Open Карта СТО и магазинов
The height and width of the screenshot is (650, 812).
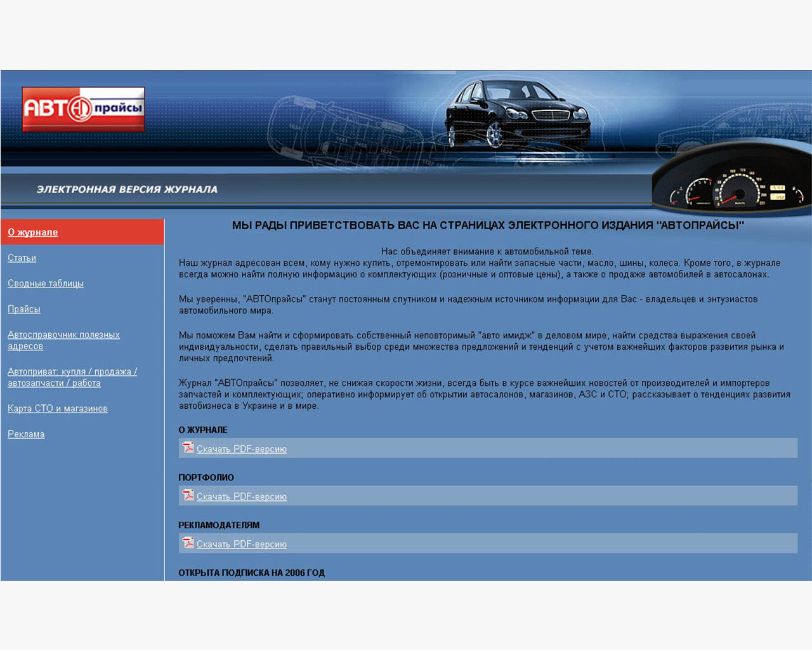[58, 408]
